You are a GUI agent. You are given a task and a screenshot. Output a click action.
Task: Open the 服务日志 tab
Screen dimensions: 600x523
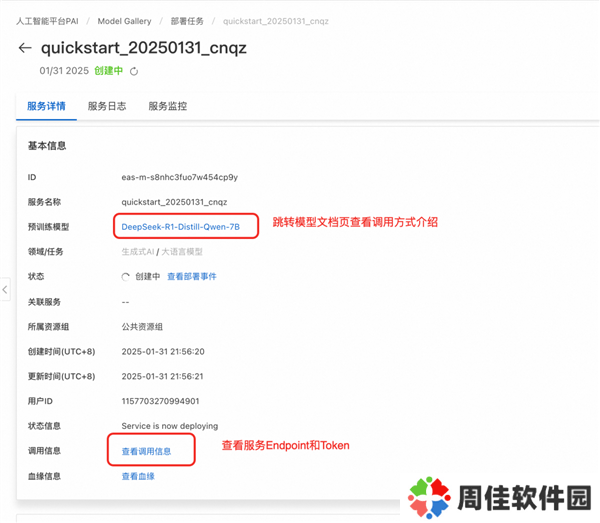click(107, 106)
